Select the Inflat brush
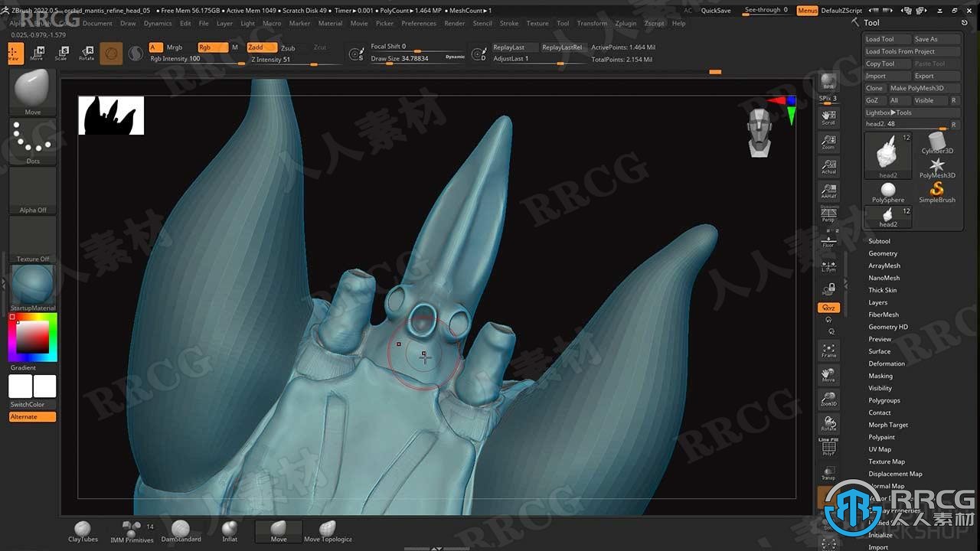 click(x=230, y=532)
